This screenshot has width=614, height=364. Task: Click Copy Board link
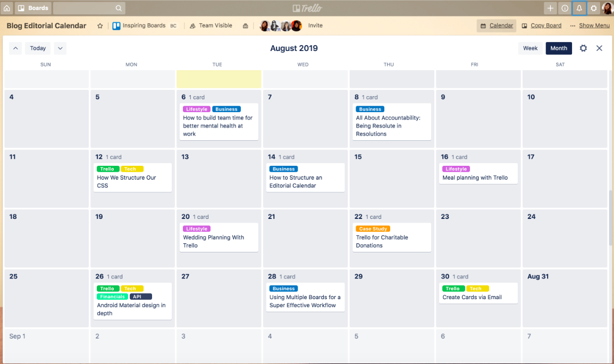(542, 26)
